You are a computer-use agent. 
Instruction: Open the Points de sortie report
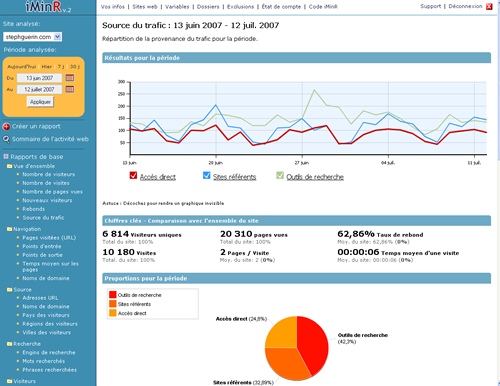tap(42, 255)
